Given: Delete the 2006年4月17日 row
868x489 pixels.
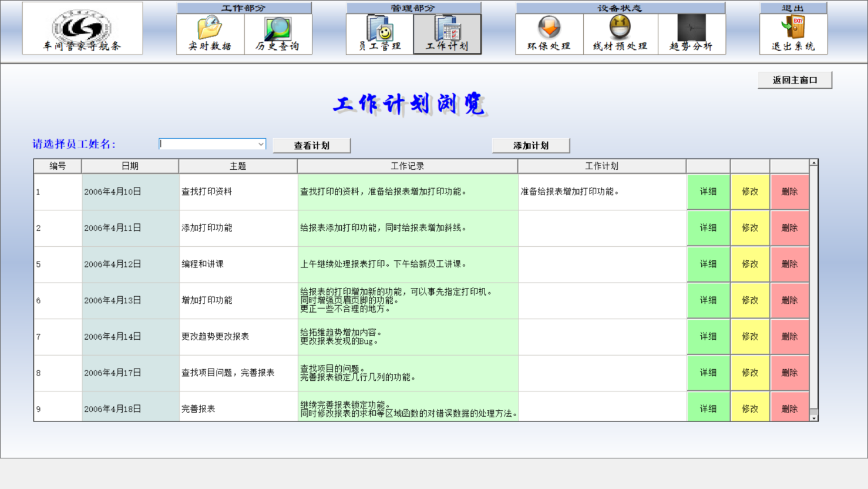Looking at the screenshot, I should [x=790, y=373].
